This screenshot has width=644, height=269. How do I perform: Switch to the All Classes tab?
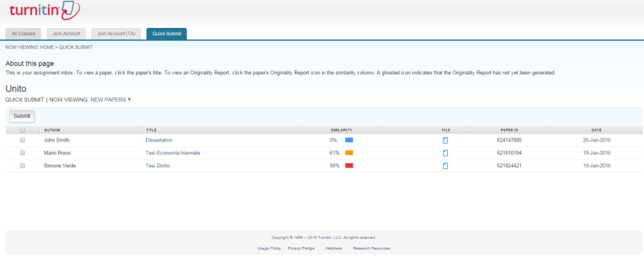click(x=24, y=34)
